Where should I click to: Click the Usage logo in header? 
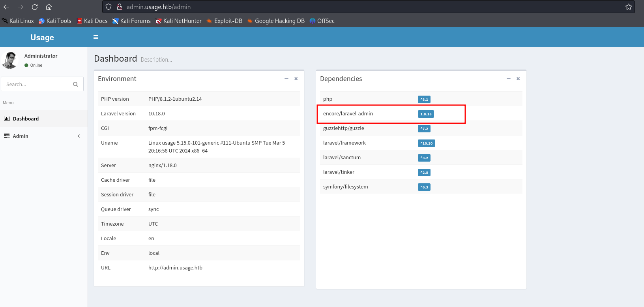point(42,37)
